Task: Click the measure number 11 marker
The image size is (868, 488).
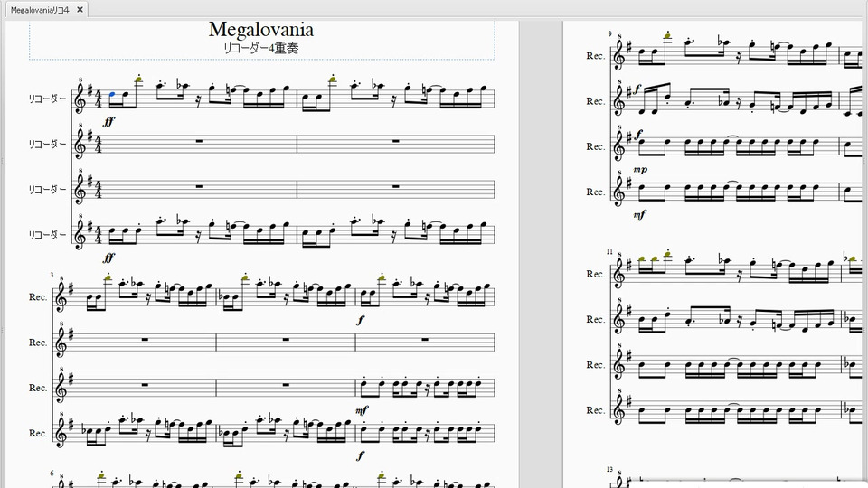Action: (x=609, y=252)
